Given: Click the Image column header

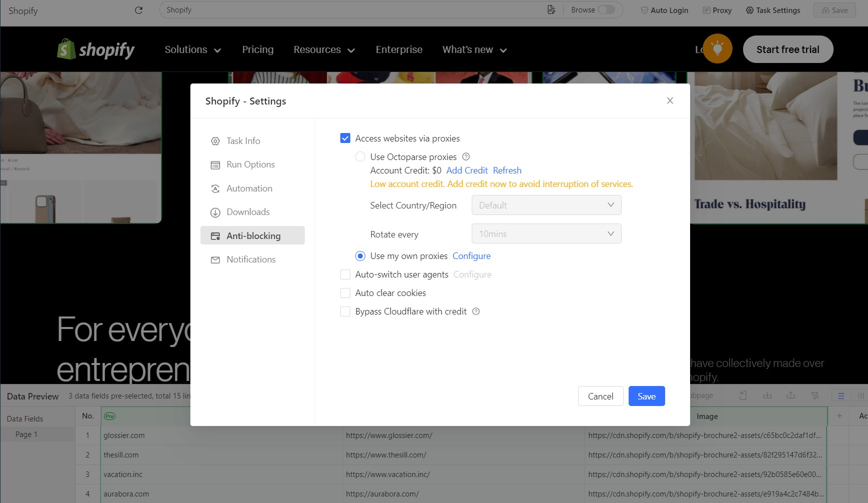Looking at the screenshot, I should click(707, 416).
